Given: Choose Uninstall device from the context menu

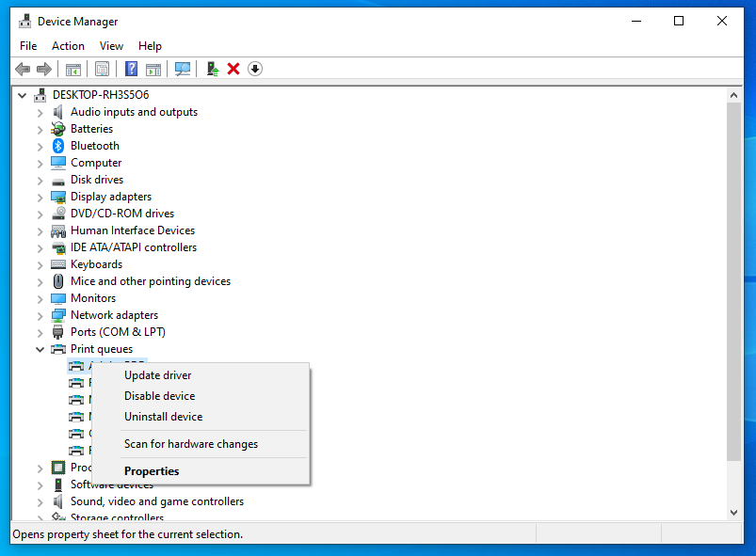Looking at the screenshot, I should pyautogui.click(x=201, y=417).
